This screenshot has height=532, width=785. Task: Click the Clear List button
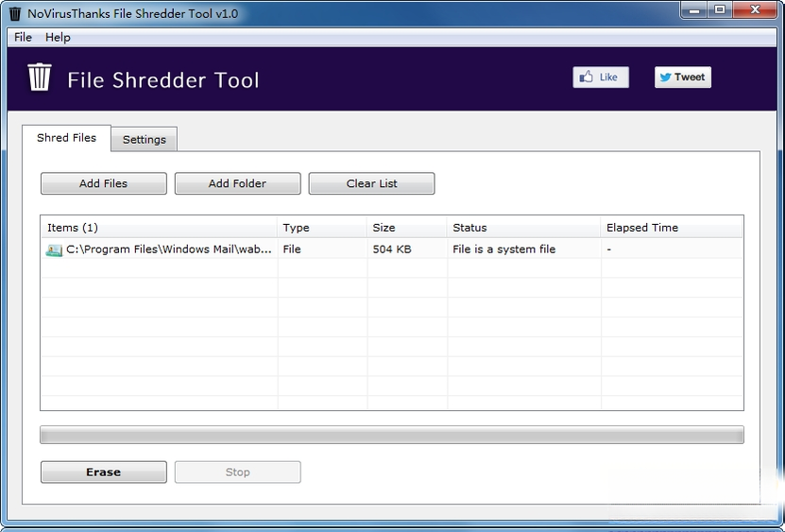pos(371,183)
